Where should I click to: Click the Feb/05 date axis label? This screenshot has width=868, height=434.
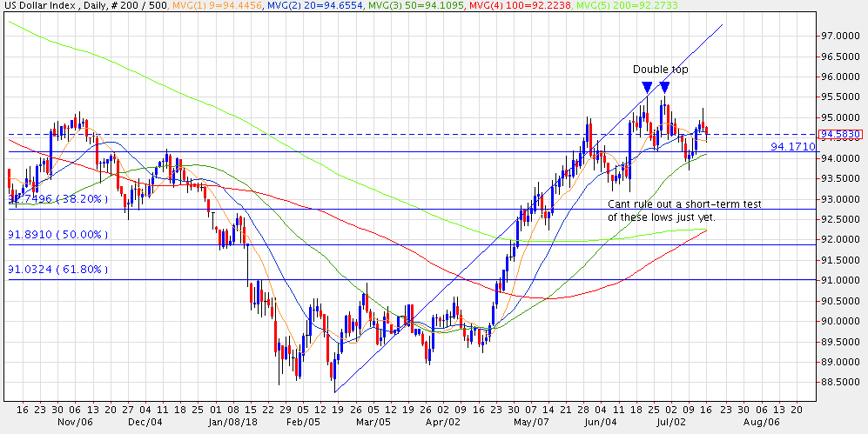coord(302,423)
